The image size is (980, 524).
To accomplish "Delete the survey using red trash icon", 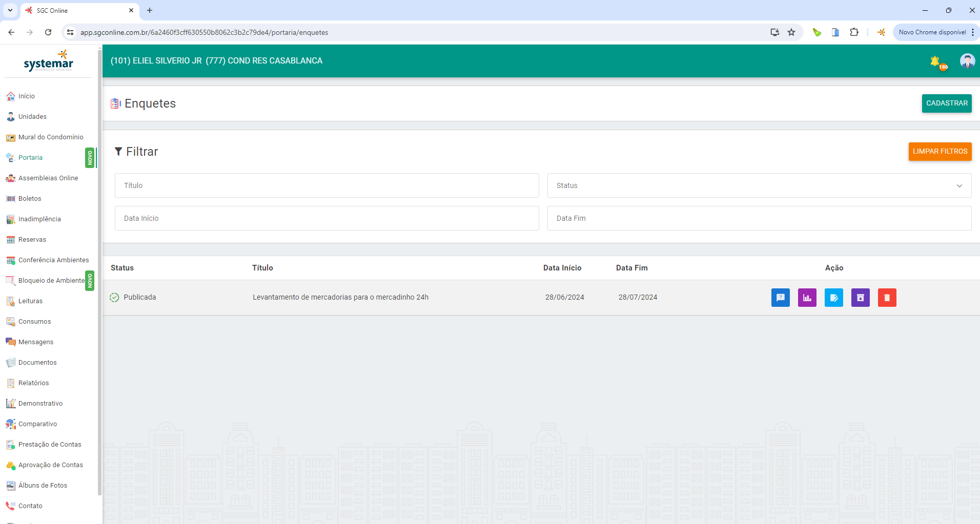I will click(887, 298).
